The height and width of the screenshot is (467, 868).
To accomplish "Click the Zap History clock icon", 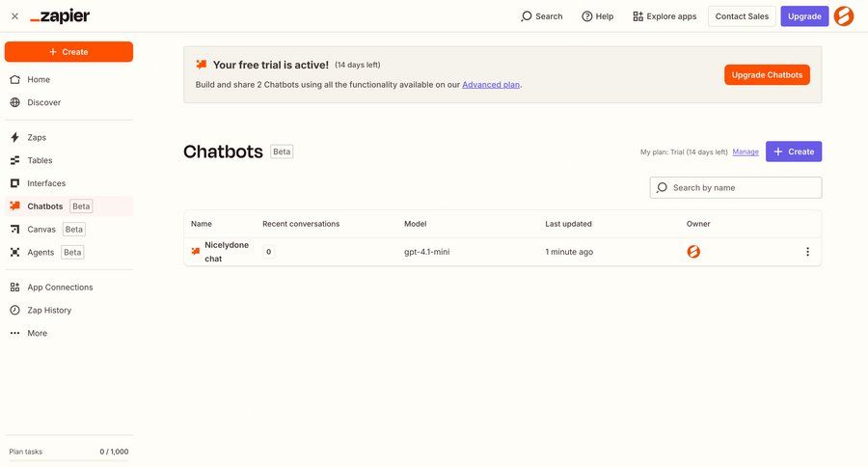I will (14, 311).
